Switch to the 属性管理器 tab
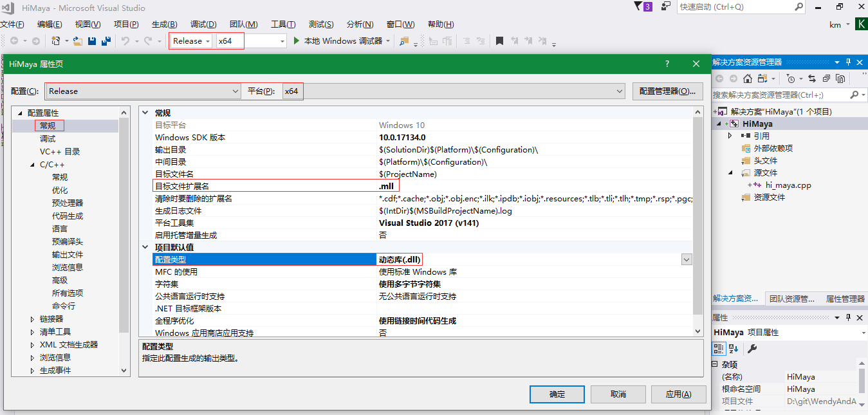The height and width of the screenshot is (415, 868). (x=845, y=299)
